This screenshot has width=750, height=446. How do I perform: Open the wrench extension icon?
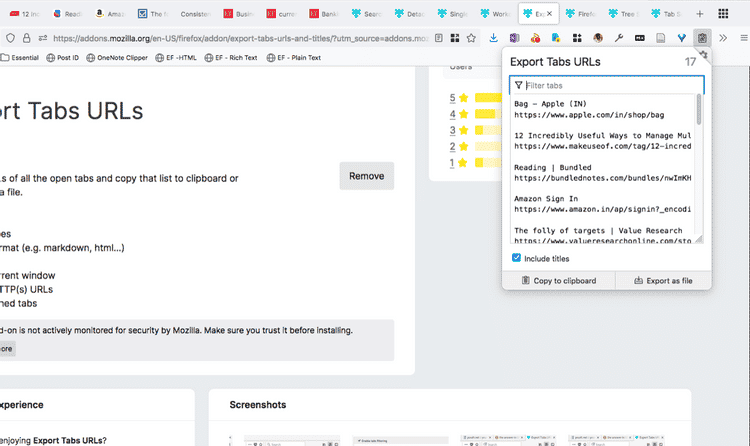pyautogui.click(x=618, y=38)
